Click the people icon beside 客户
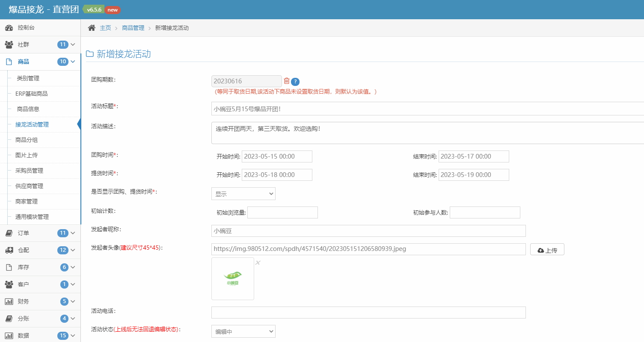The width and height of the screenshot is (644, 342). coord(9,284)
